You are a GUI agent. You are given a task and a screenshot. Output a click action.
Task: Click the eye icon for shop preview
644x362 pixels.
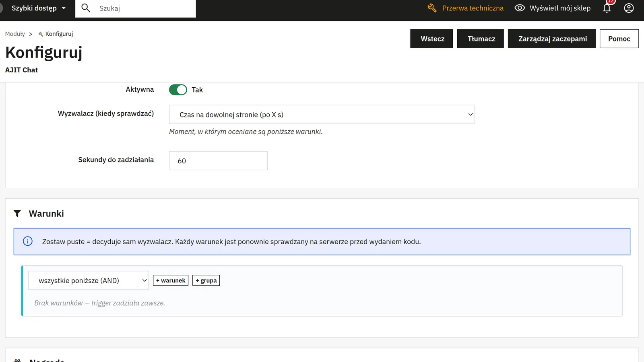[520, 8]
